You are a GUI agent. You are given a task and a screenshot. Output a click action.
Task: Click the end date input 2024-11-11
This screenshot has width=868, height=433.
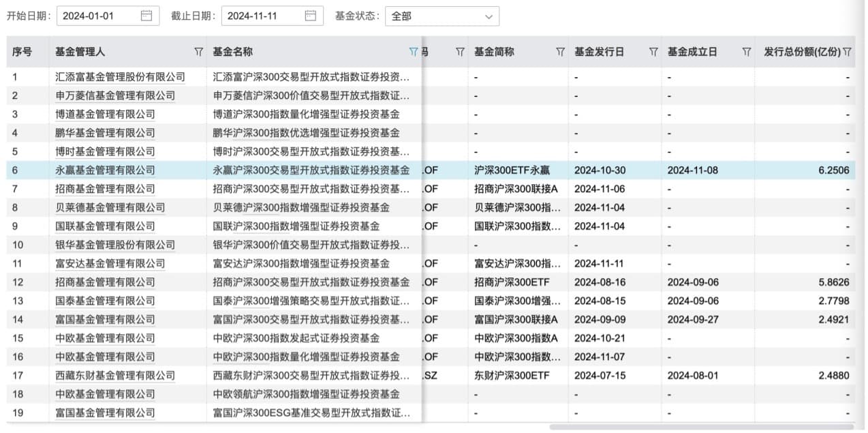coord(262,16)
